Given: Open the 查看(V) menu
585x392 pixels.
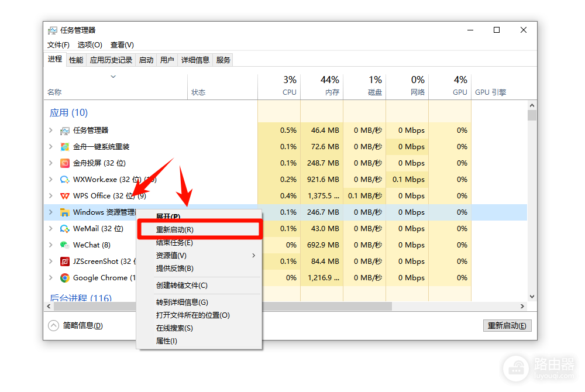Looking at the screenshot, I should [122, 45].
